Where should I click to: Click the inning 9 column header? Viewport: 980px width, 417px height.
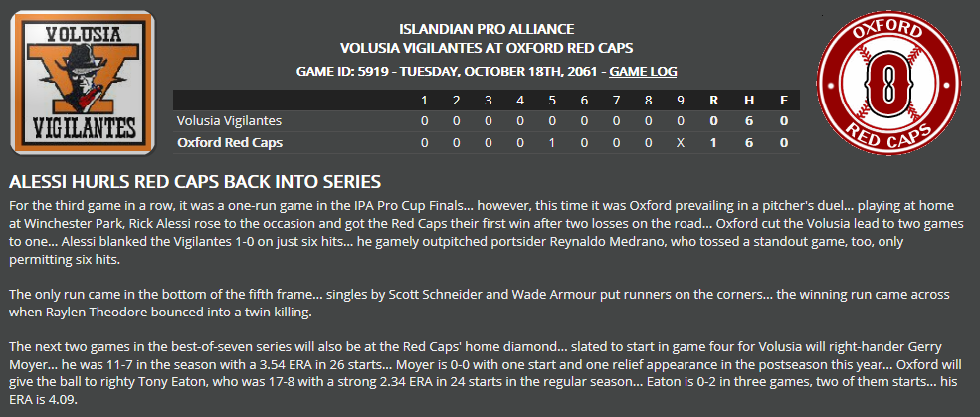[x=680, y=101]
